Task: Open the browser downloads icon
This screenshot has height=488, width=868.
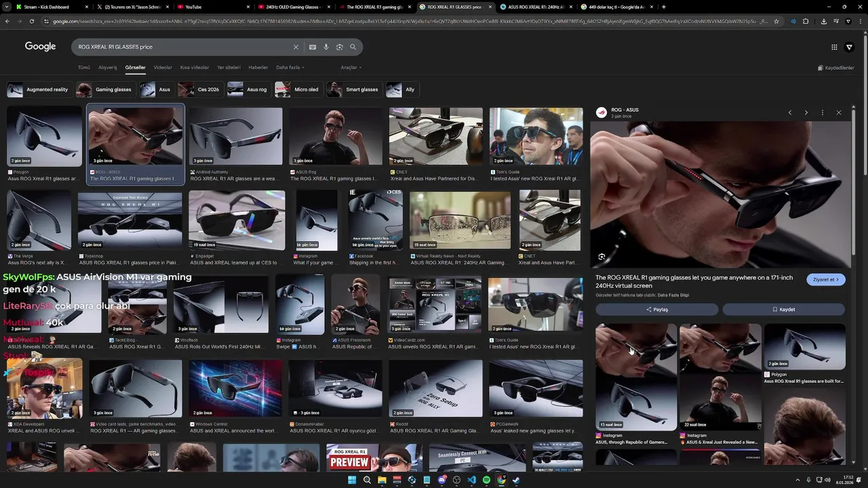Action: (824, 21)
